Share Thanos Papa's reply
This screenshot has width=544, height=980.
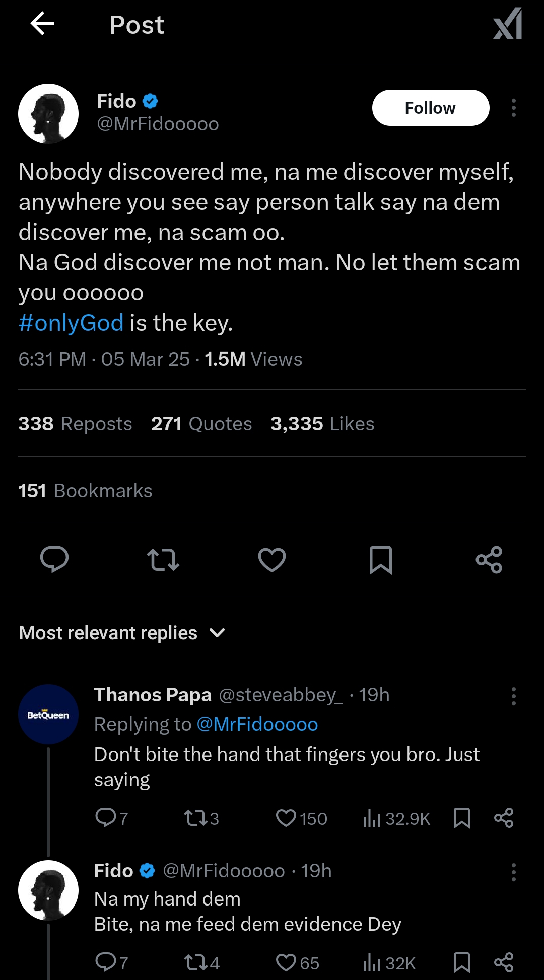504,818
